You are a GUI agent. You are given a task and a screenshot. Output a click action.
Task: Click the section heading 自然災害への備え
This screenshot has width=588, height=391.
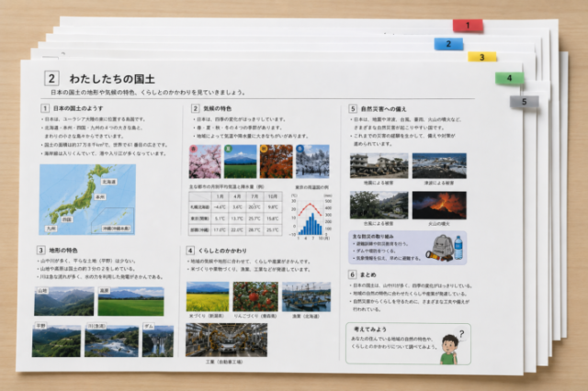pos(383,109)
